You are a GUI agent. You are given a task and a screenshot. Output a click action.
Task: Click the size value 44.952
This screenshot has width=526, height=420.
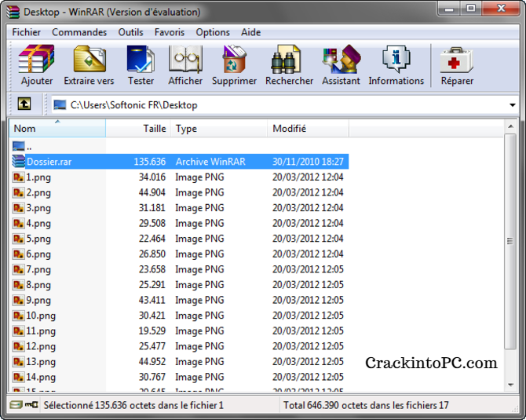point(152,362)
